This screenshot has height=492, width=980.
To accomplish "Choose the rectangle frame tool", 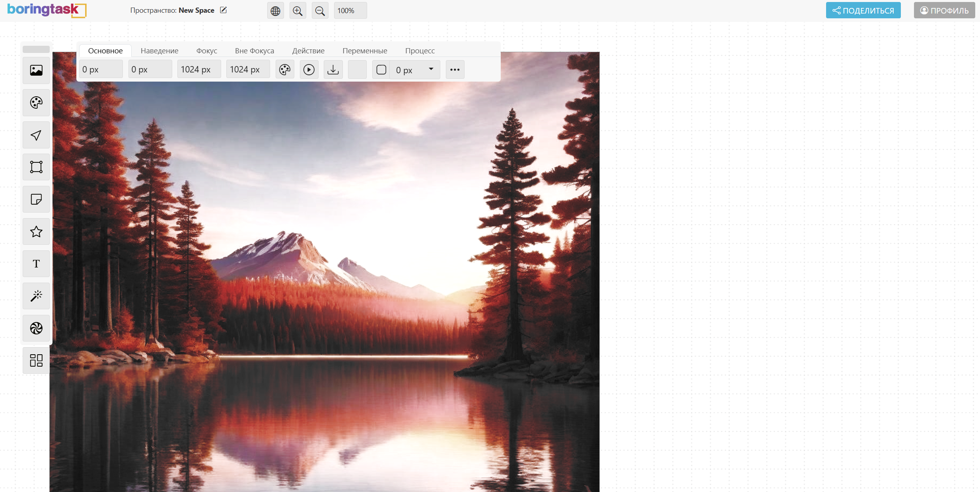I will 36,167.
